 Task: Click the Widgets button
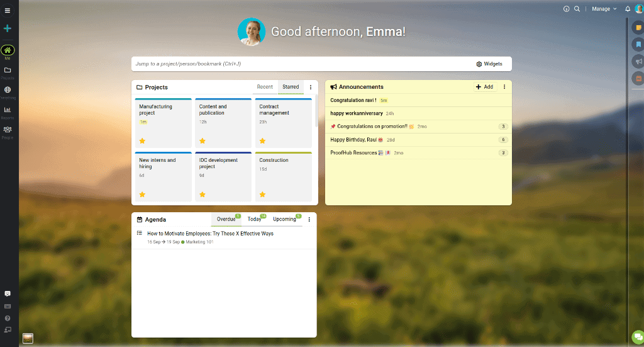pos(489,64)
